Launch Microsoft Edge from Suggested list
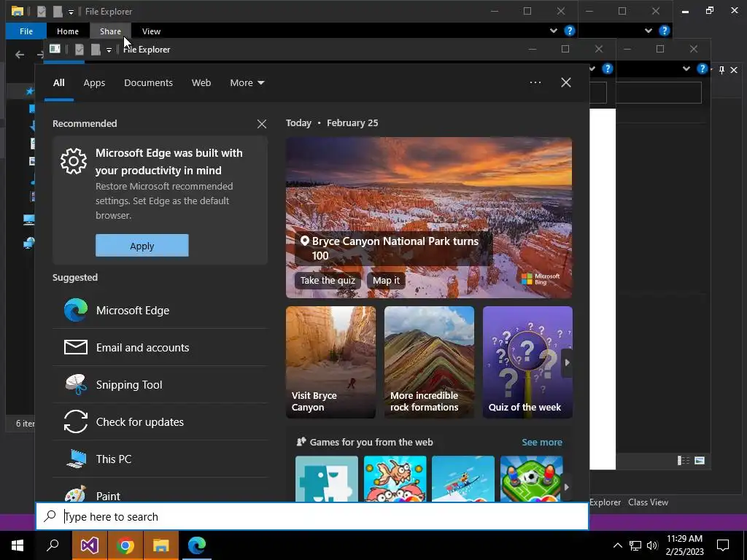The width and height of the screenshot is (747, 560). [160, 311]
